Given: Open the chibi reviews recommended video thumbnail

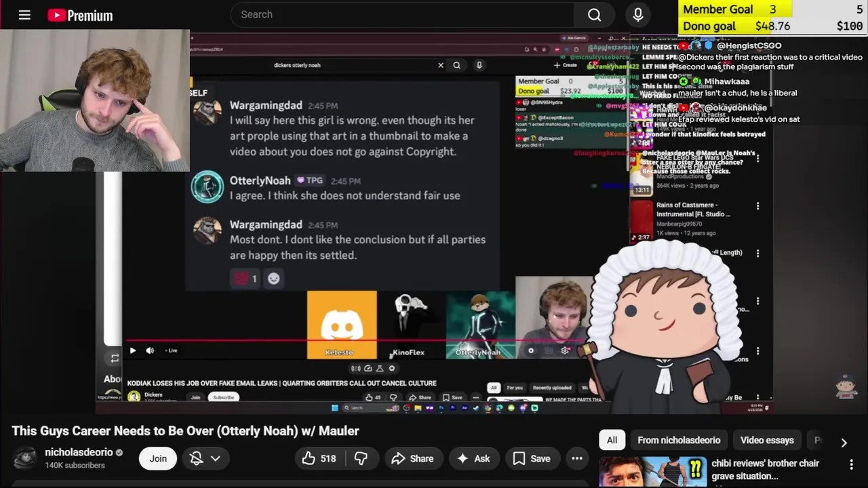Looking at the screenshot, I should coord(652,472).
